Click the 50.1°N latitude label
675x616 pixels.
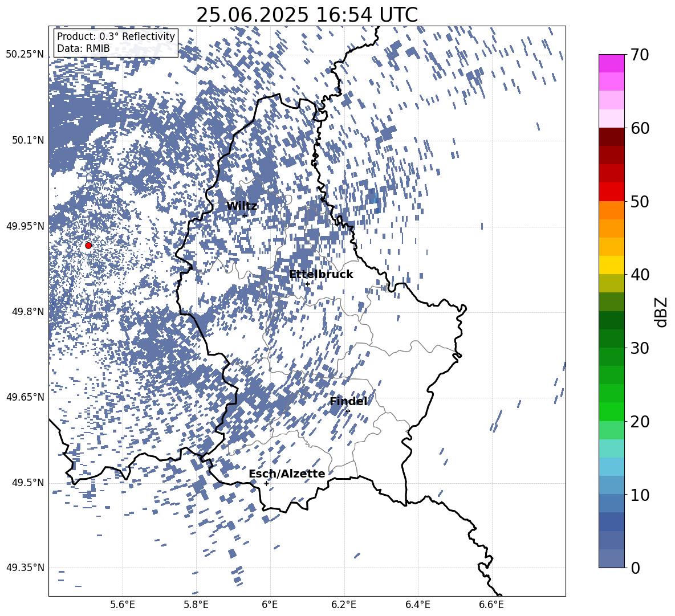point(28,140)
